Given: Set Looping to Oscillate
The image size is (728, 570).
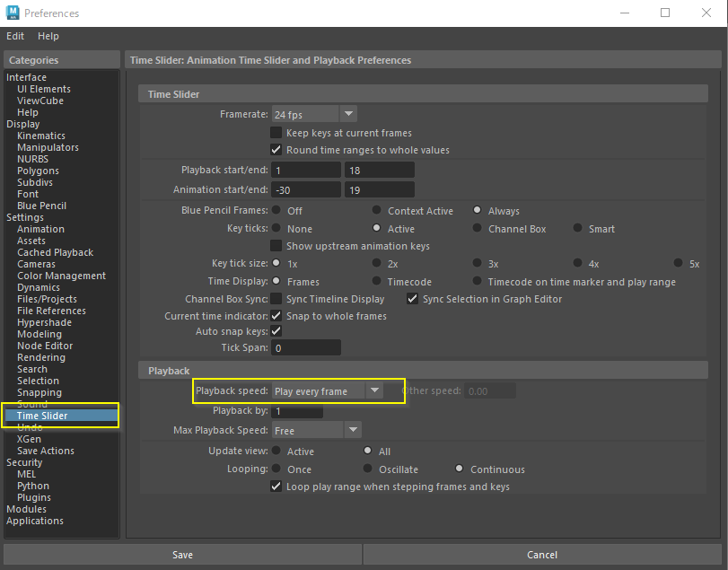Looking at the screenshot, I should pos(368,469).
